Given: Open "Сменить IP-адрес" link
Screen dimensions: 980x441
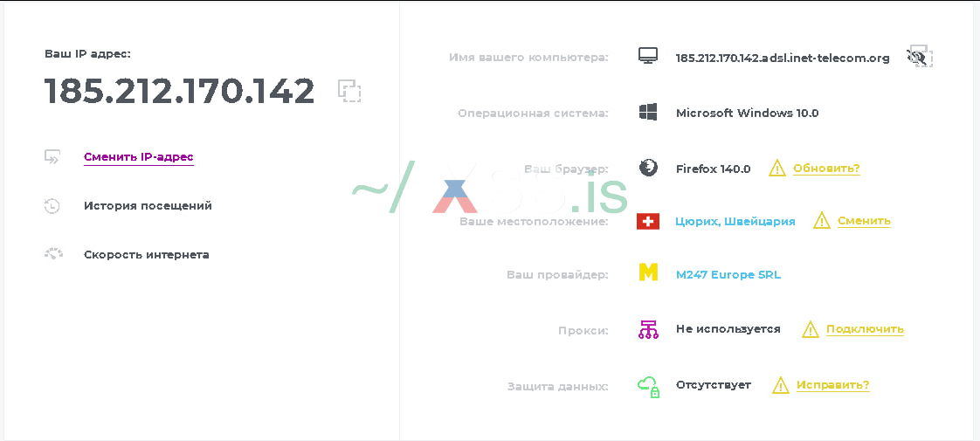Looking at the screenshot, I should (138, 157).
